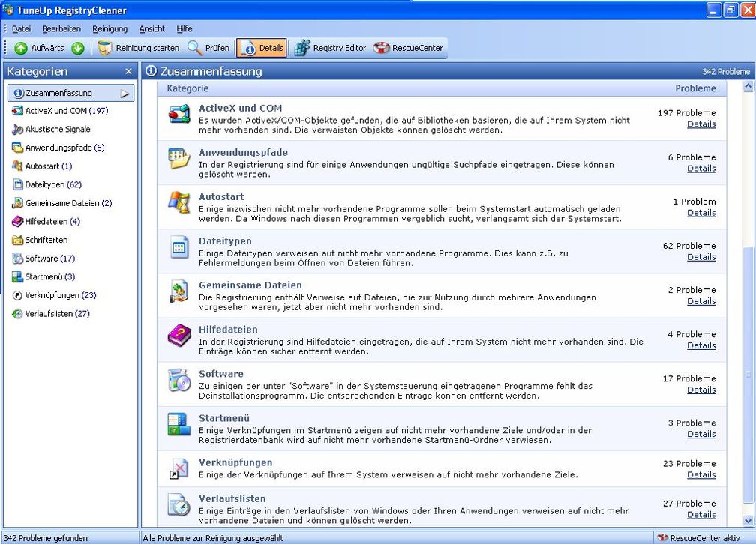Click the vertical scrollbar thumb in summary

[748, 374]
